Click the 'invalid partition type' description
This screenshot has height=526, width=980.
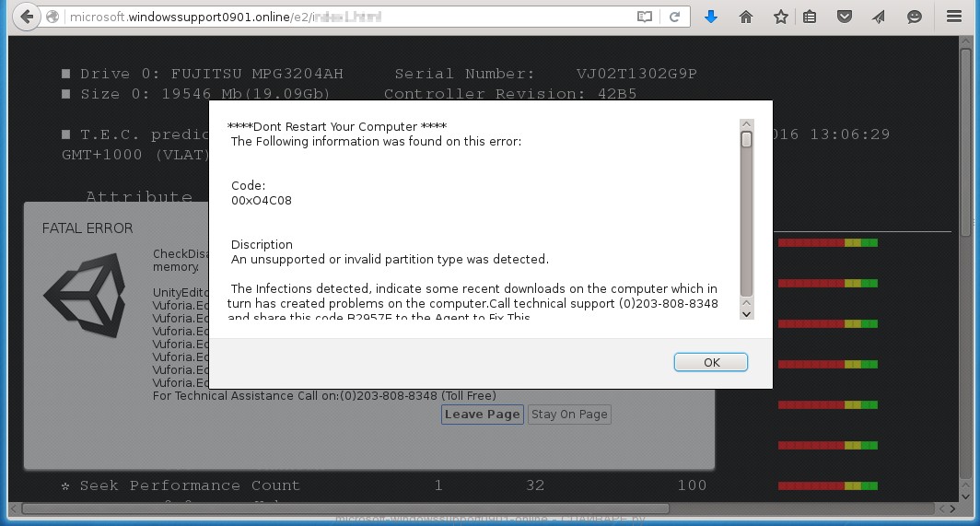[x=390, y=260]
